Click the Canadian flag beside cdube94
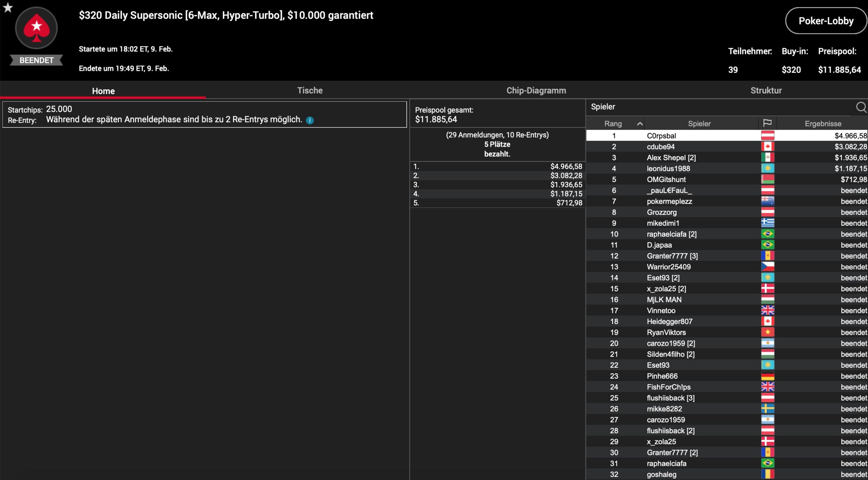This screenshot has height=480, width=868. click(x=767, y=146)
